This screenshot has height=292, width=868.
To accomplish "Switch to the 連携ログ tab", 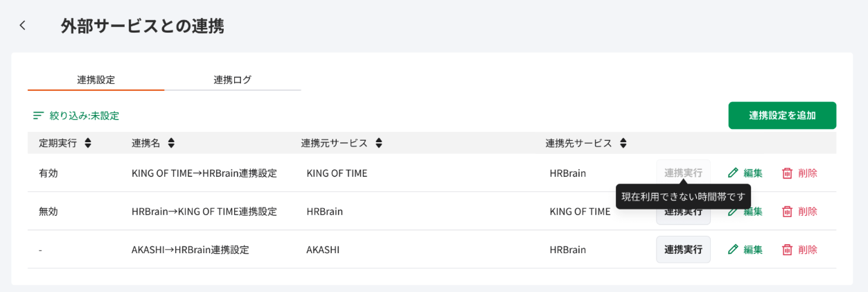I will pyautogui.click(x=233, y=80).
